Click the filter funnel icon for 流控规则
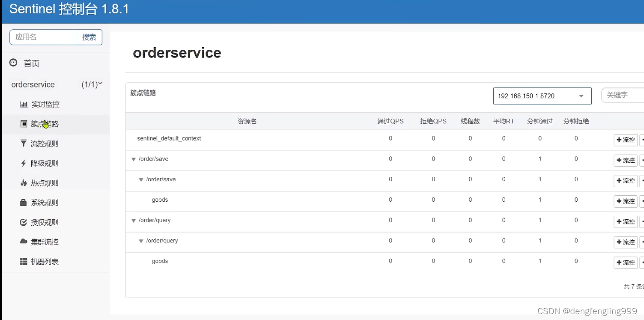The image size is (644, 320). pos(24,143)
